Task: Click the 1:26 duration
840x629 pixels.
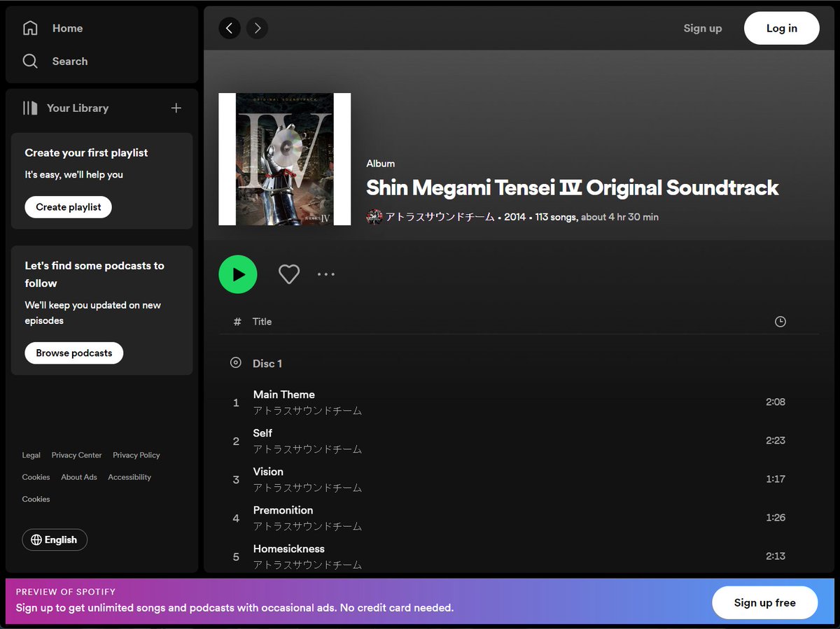Action: point(776,517)
